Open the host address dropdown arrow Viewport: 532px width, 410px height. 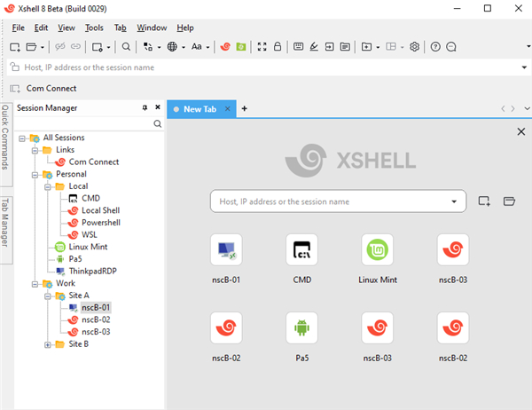click(455, 201)
